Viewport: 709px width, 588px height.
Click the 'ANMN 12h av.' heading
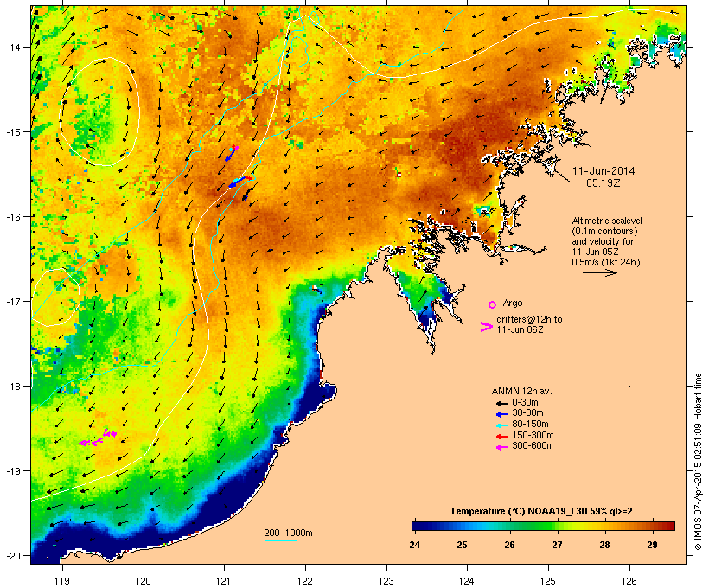521,391
